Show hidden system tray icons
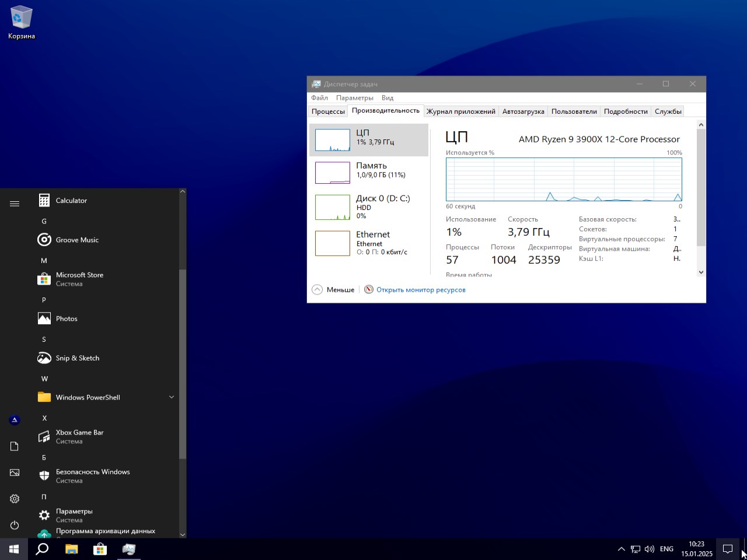Image resolution: width=747 pixels, height=560 pixels. 621,549
